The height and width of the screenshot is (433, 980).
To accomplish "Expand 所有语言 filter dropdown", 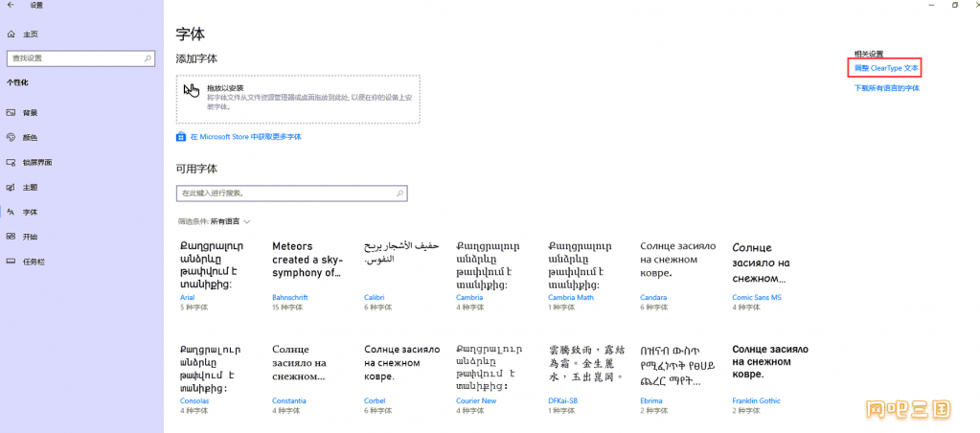I will 230,221.
